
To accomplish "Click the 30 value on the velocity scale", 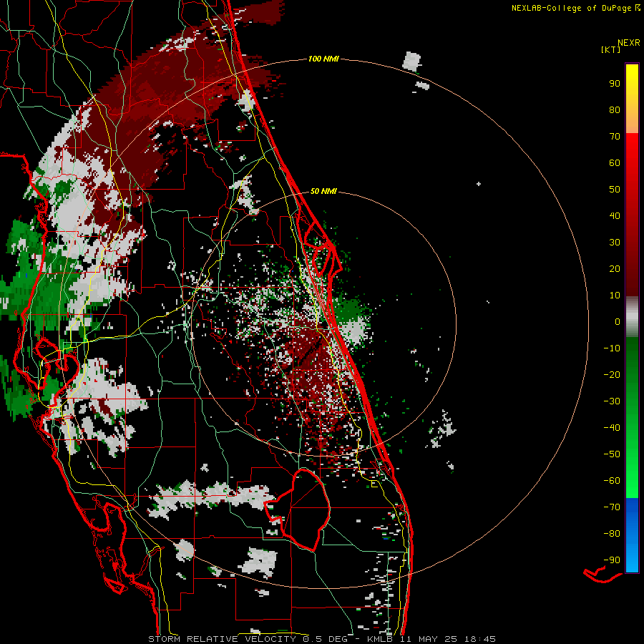I will point(615,243).
